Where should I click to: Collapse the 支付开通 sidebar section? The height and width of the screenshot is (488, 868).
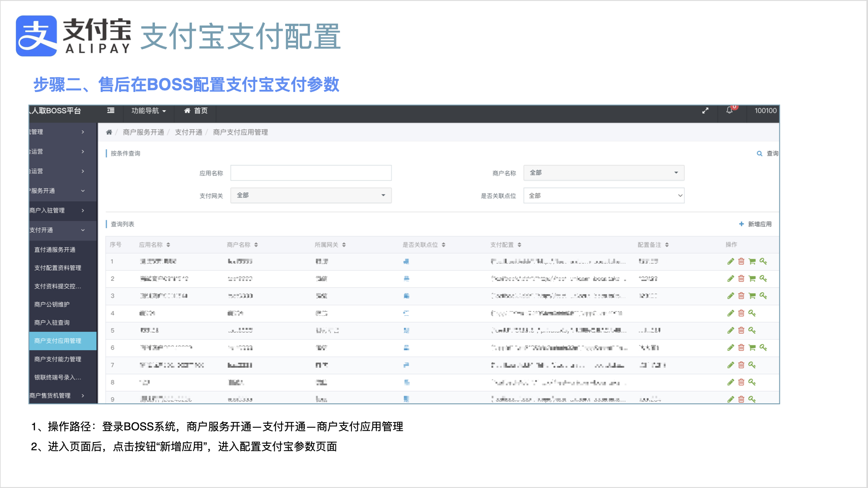[x=63, y=230]
